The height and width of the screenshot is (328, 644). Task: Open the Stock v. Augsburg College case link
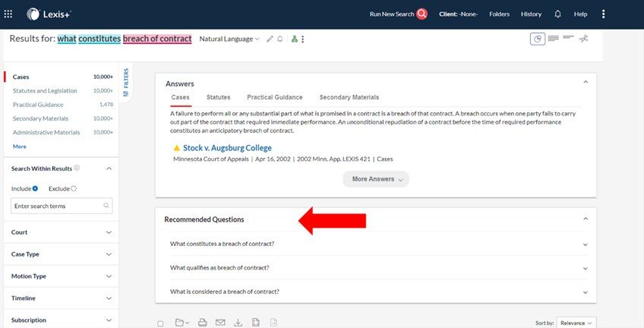tap(227, 148)
